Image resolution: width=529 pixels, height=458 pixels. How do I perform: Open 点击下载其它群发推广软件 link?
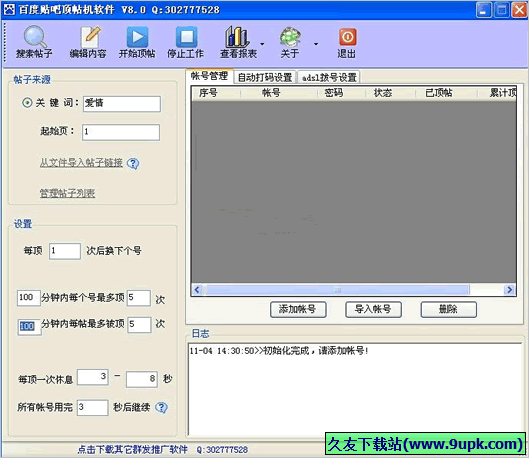point(133,449)
